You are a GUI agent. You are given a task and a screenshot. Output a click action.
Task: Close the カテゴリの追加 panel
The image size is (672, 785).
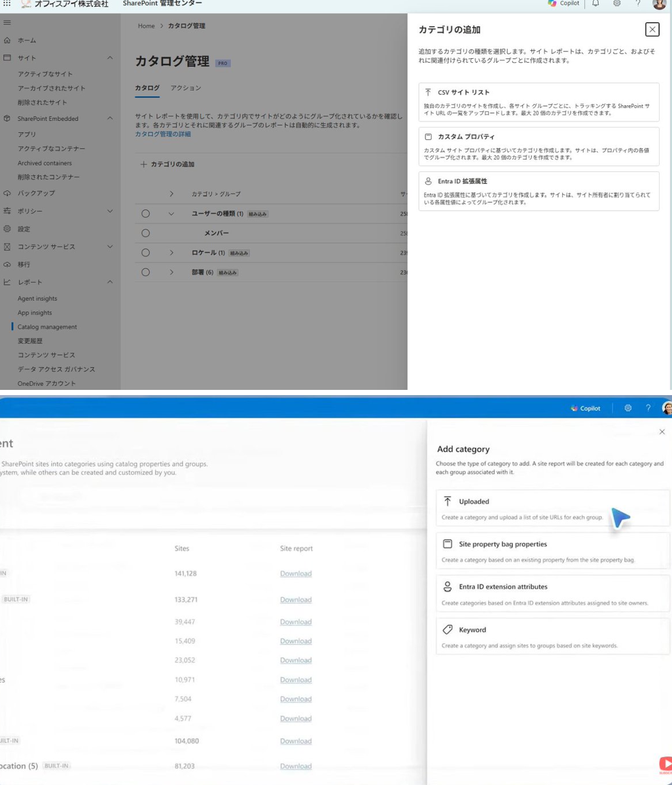(x=652, y=29)
